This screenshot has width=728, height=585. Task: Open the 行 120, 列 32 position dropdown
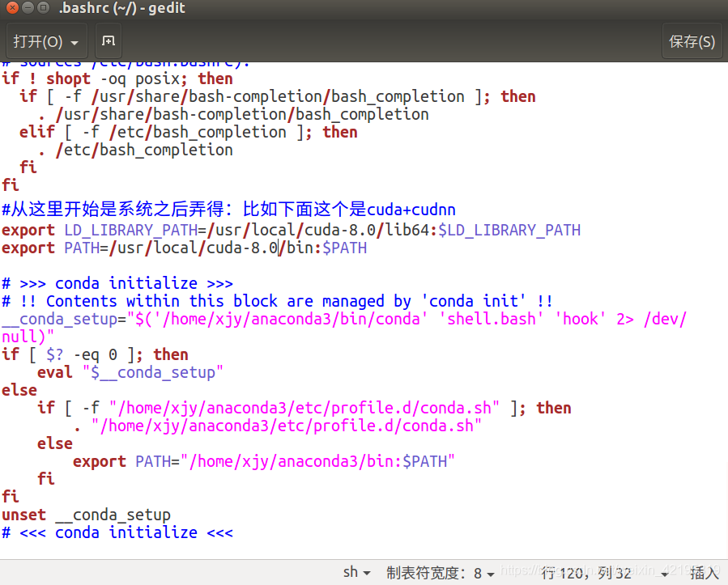(604, 574)
